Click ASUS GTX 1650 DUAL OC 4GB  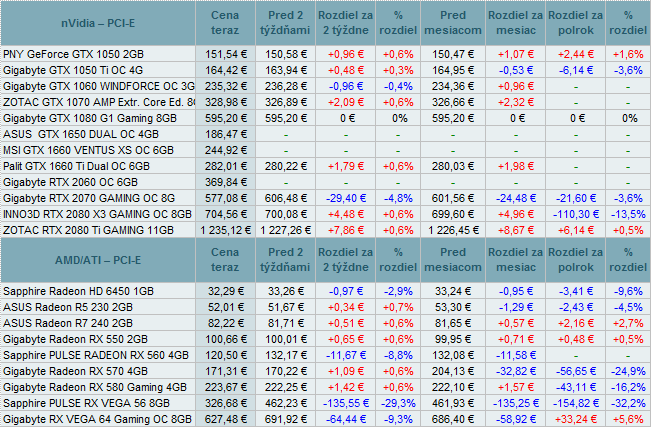(x=81, y=134)
